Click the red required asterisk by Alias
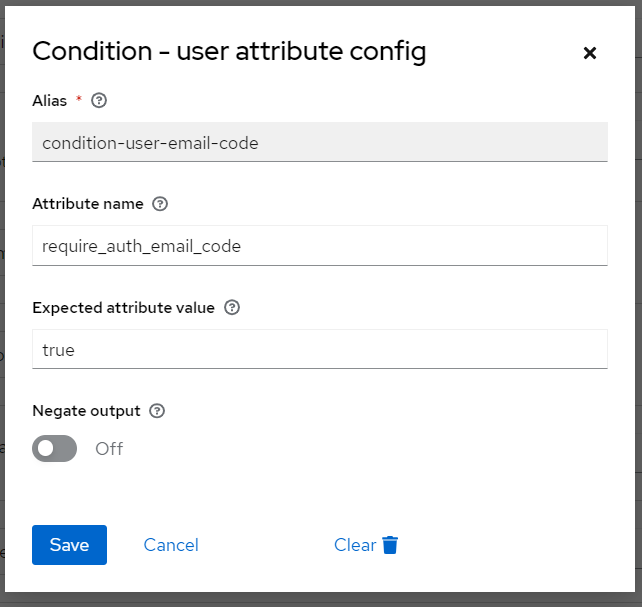Screen dimensions: 642x607 (x=79, y=100)
